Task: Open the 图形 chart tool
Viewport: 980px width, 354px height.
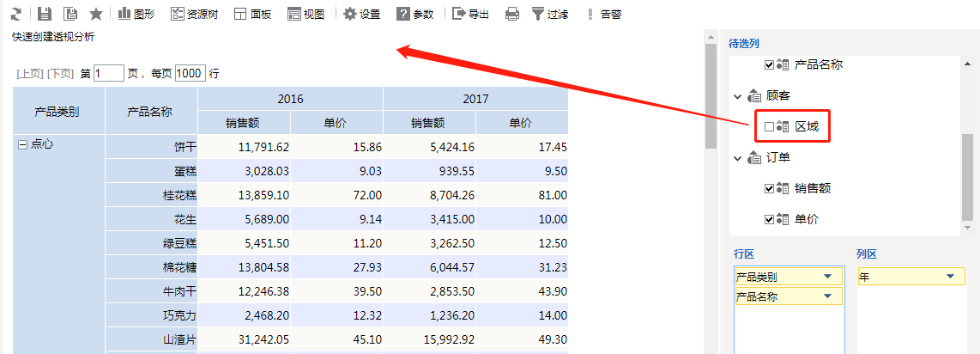Action: (x=136, y=14)
